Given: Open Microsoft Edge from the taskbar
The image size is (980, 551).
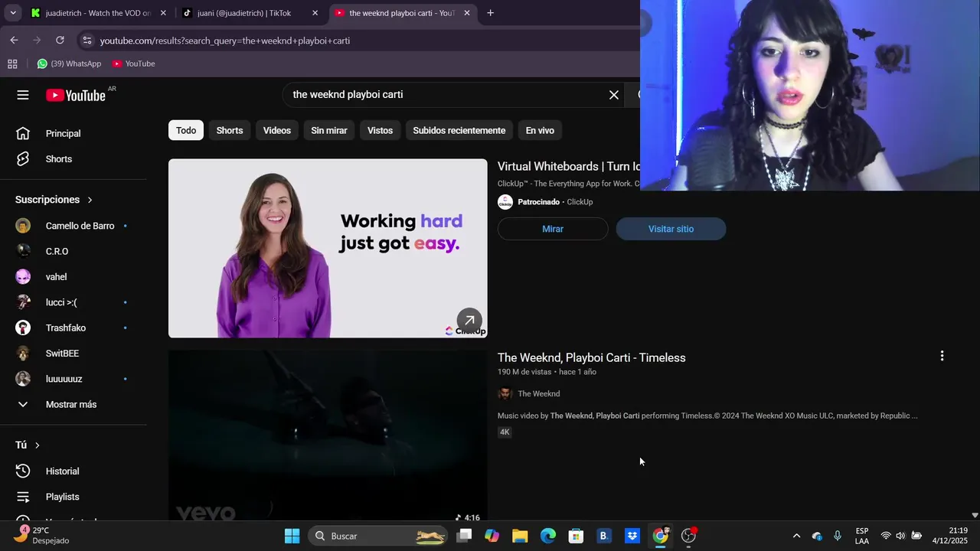Looking at the screenshot, I should [x=548, y=536].
